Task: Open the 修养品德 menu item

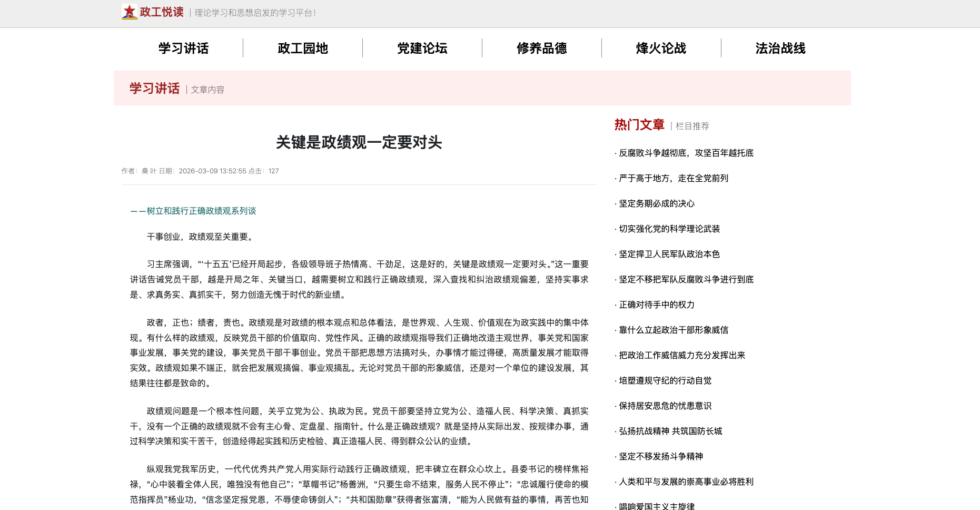Action: coord(542,48)
